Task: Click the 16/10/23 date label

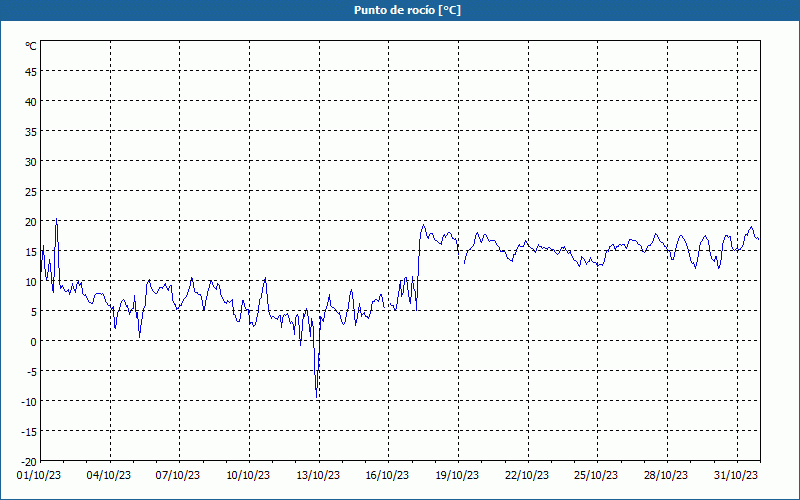Action: [387, 475]
